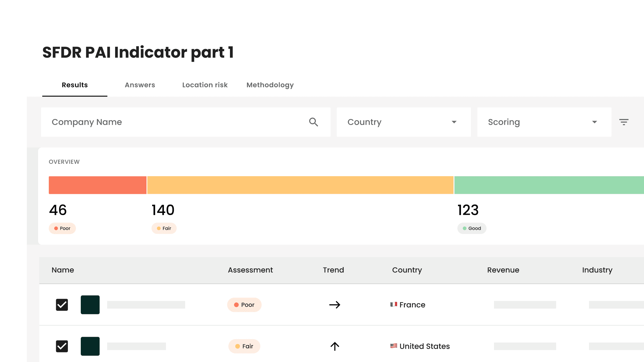Click the France flag icon
The image size is (644, 362).
pyautogui.click(x=393, y=304)
